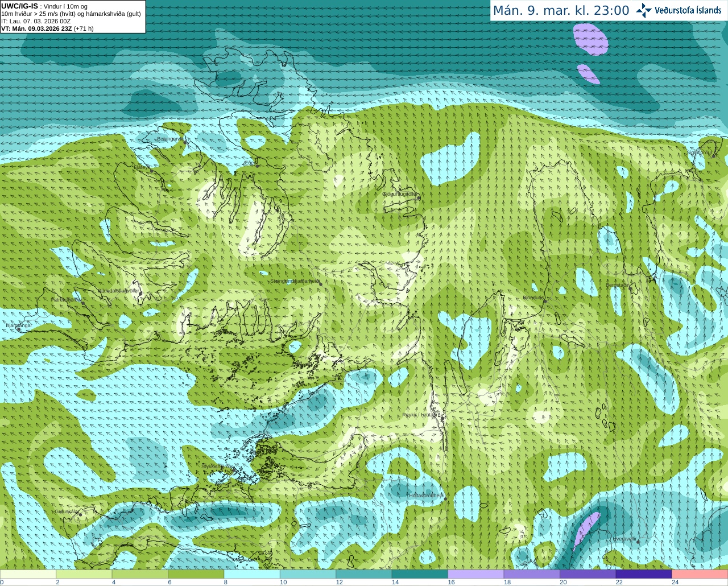Click the scale value 12 under the colour bar
The image size is (728, 586).
pyautogui.click(x=339, y=582)
